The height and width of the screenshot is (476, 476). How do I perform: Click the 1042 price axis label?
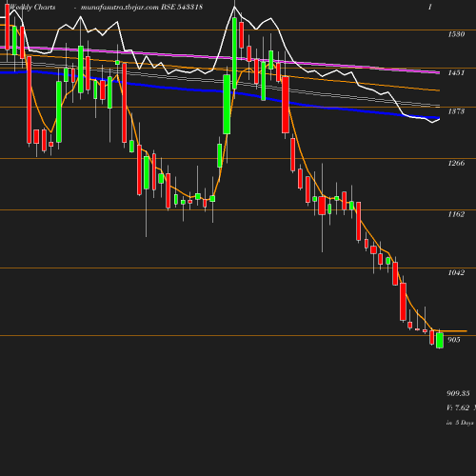coord(456,272)
